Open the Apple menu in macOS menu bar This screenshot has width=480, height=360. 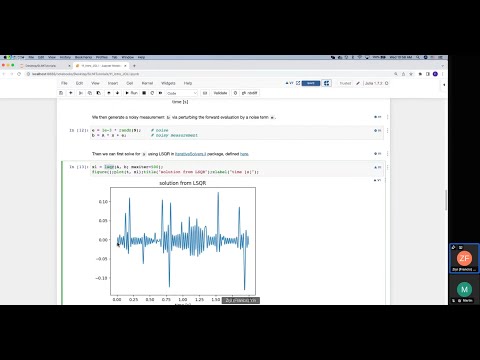point(4,57)
